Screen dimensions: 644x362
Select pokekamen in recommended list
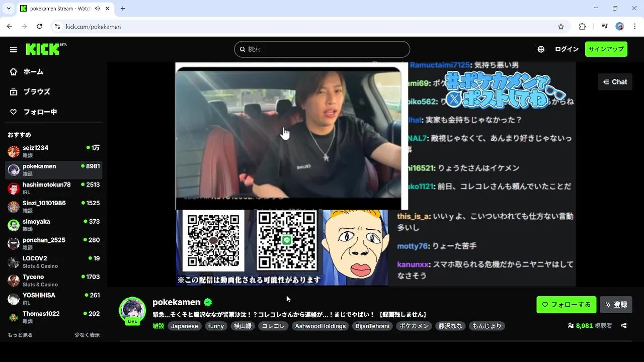53,170
